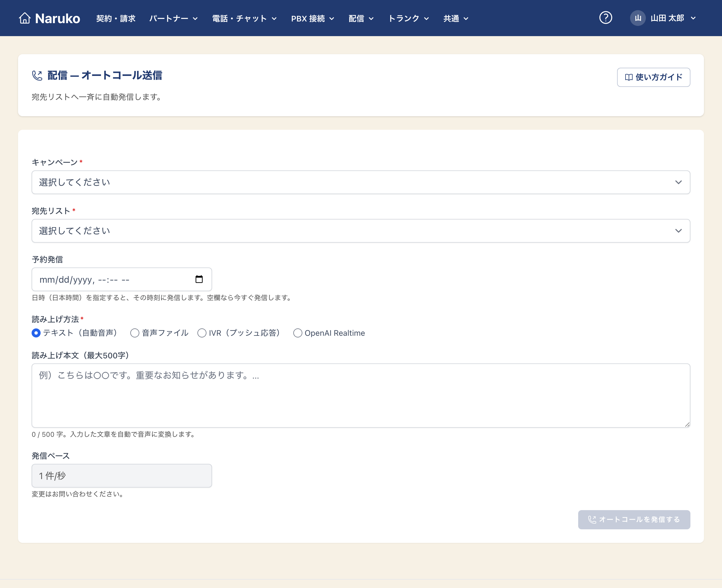Click the 読み上げ本文 text area
This screenshot has width=722, height=588.
[361, 396]
